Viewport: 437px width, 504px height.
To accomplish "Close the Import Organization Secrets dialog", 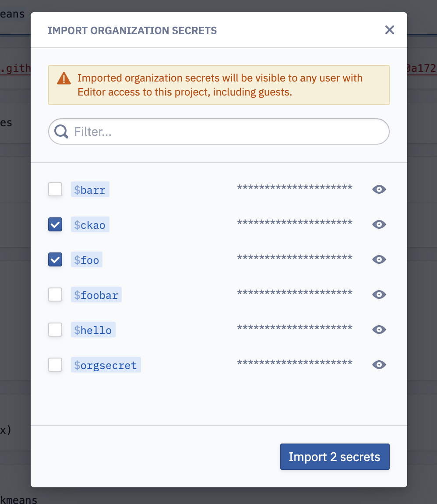I will [389, 30].
